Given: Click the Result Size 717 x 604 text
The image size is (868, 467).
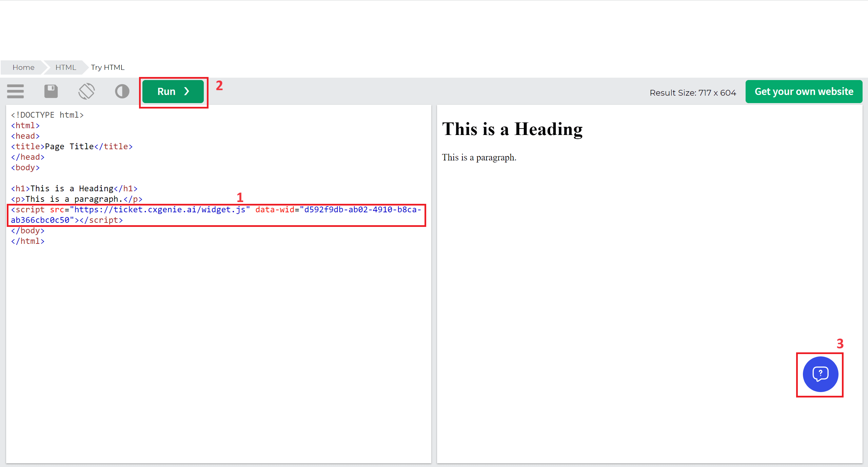Looking at the screenshot, I should (x=693, y=93).
